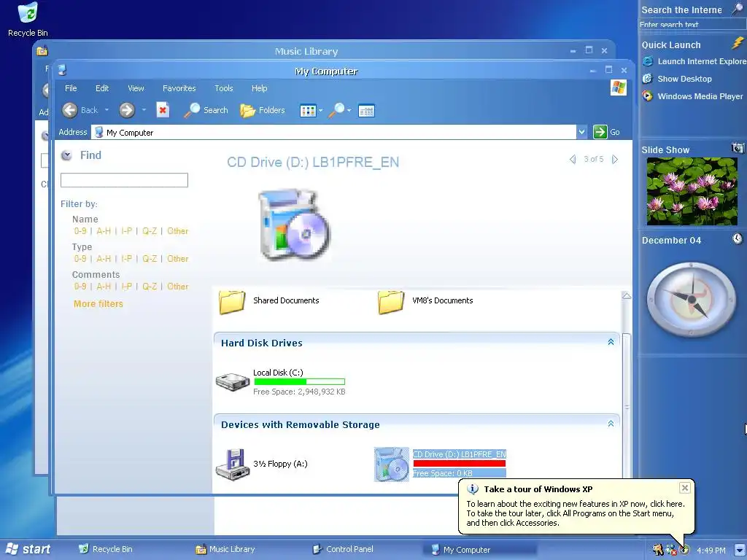
Task: Open the second magnifier's dropdown arrow
Action: coord(349,111)
